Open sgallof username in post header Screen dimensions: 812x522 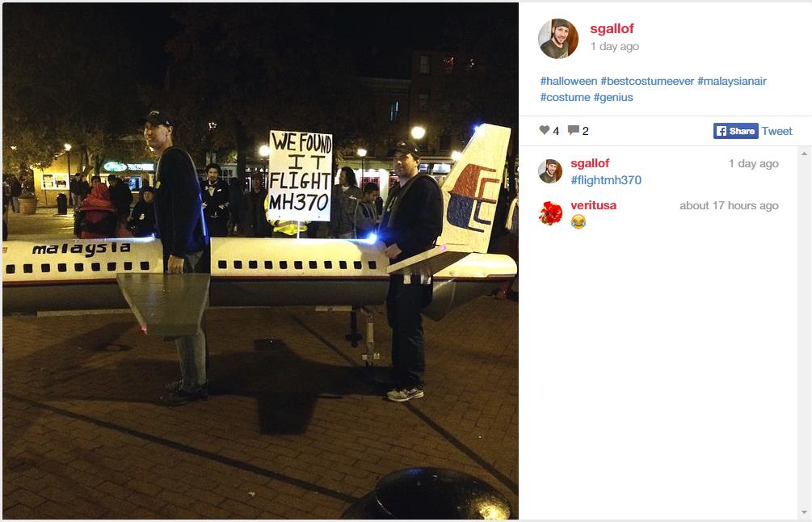click(612, 28)
